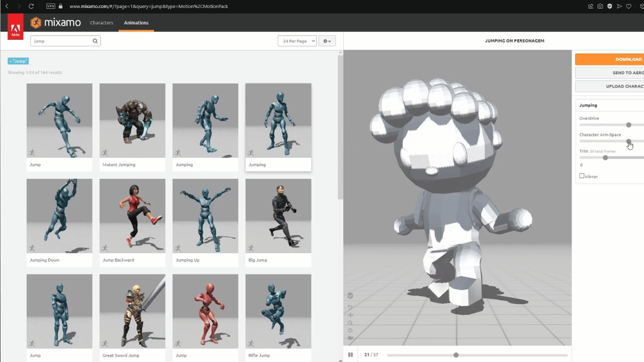Image resolution: width=644 pixels, height=362 pixels.
Task: Click the zoom magnifier icon in viewport
Action: (350, 323)
